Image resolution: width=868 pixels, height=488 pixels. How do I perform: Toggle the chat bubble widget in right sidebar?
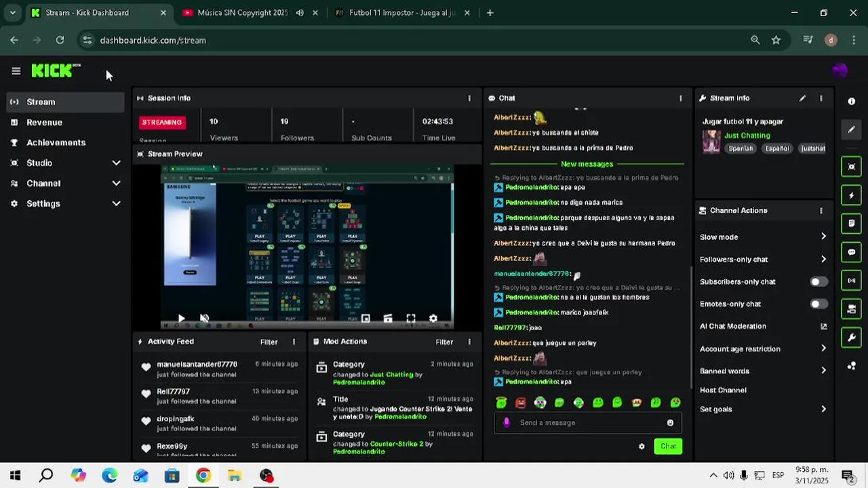coord(852,252)
